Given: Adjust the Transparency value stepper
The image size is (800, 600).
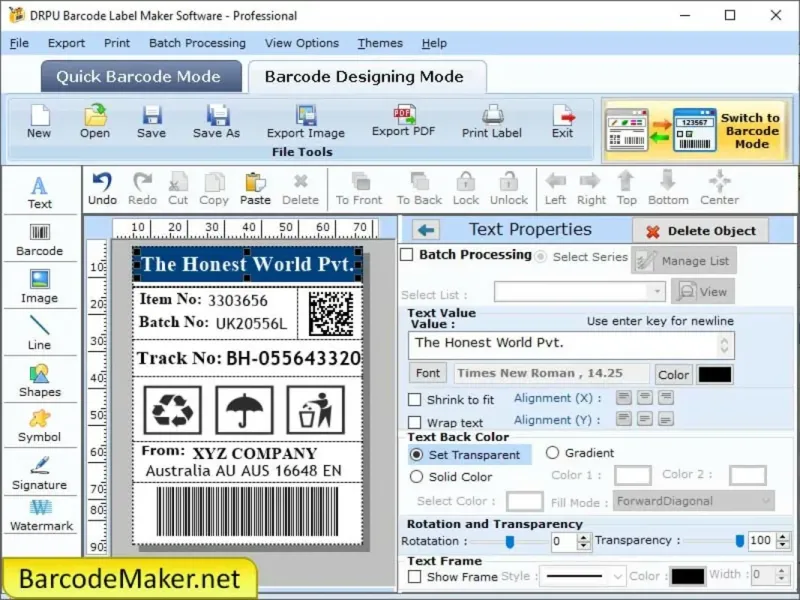Looking at the screenshot, I should click(783, 541).
